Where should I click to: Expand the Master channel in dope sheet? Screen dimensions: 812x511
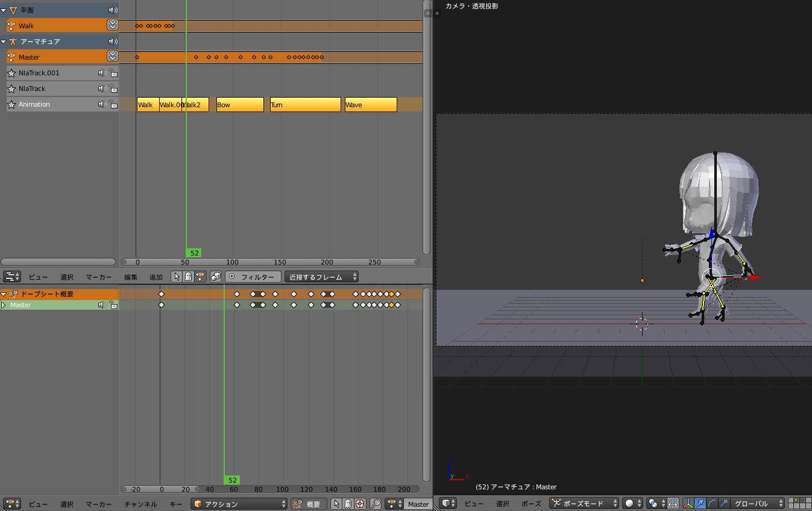[x=4, y=305]
